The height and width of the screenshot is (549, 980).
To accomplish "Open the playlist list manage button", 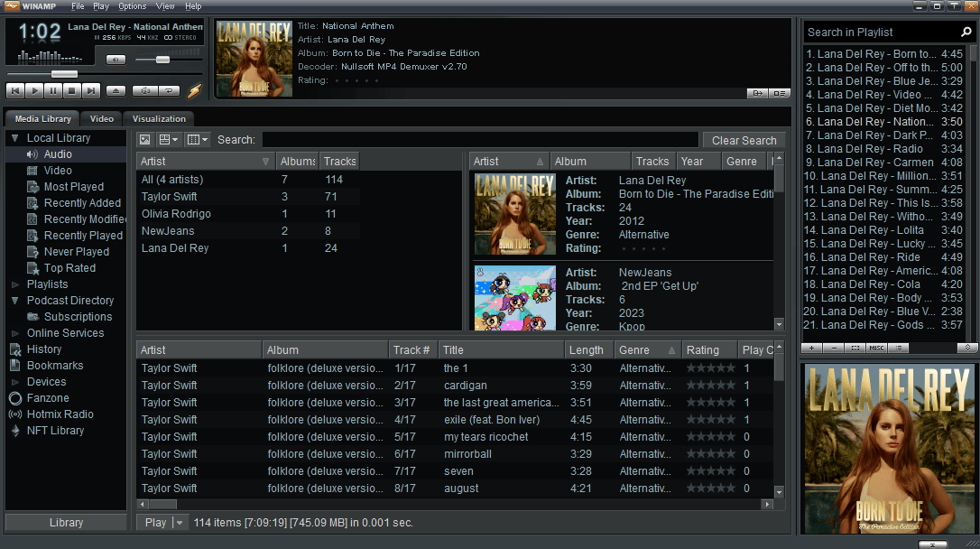I will click(899, 349).
